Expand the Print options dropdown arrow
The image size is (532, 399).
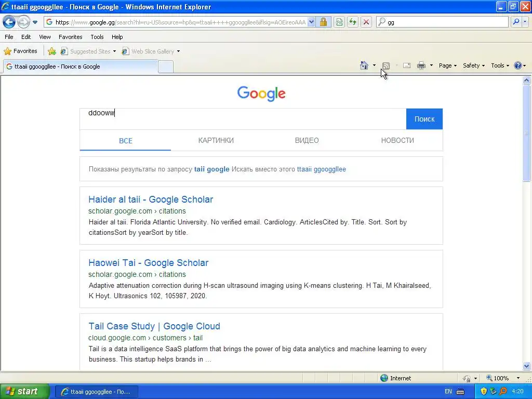pos(431,65)
